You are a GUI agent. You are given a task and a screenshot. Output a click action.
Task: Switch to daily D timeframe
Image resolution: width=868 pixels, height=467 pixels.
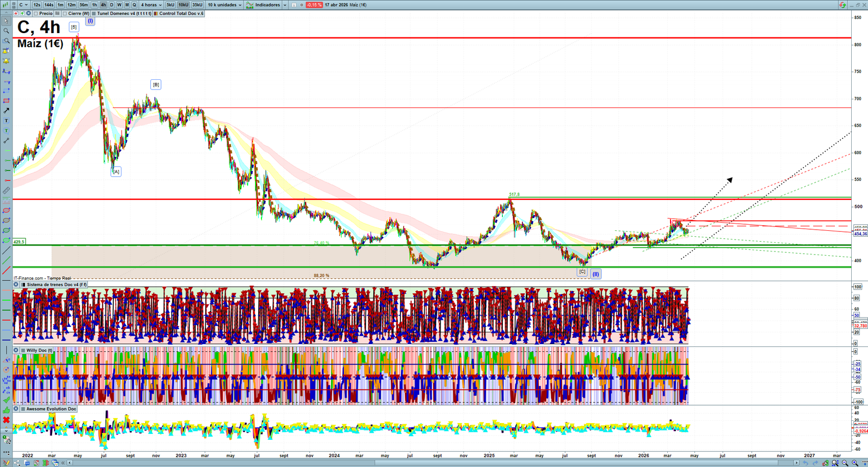coord(111,5)
